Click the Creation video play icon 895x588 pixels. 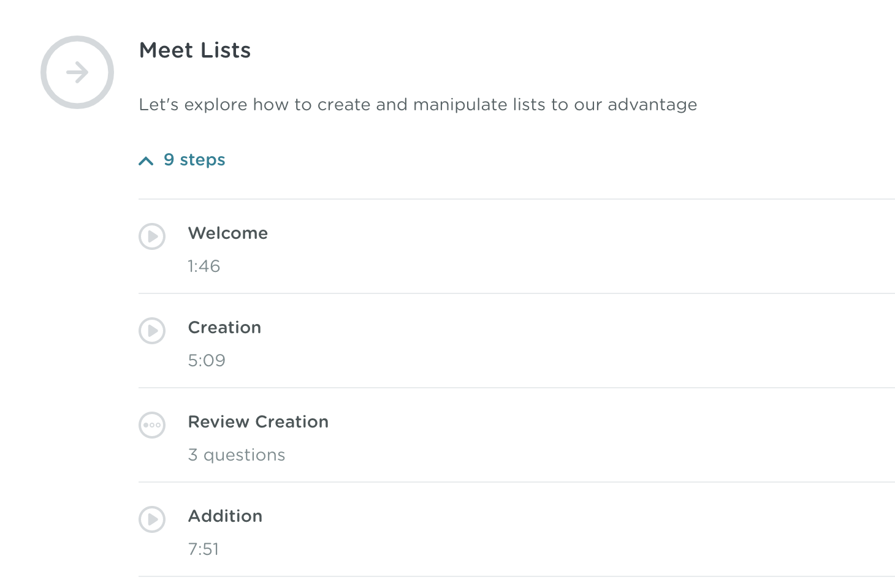pos(152,331)
